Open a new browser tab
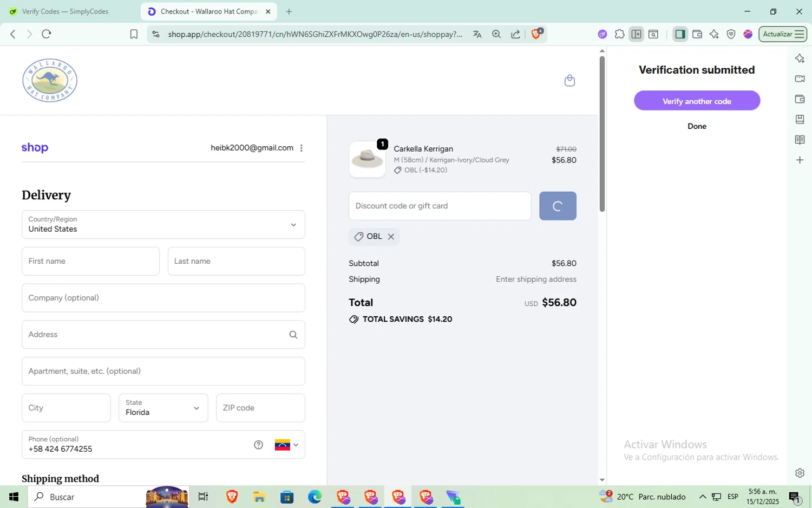The width and height of the screenshot is (812, 508). click(x=289, y=11)
